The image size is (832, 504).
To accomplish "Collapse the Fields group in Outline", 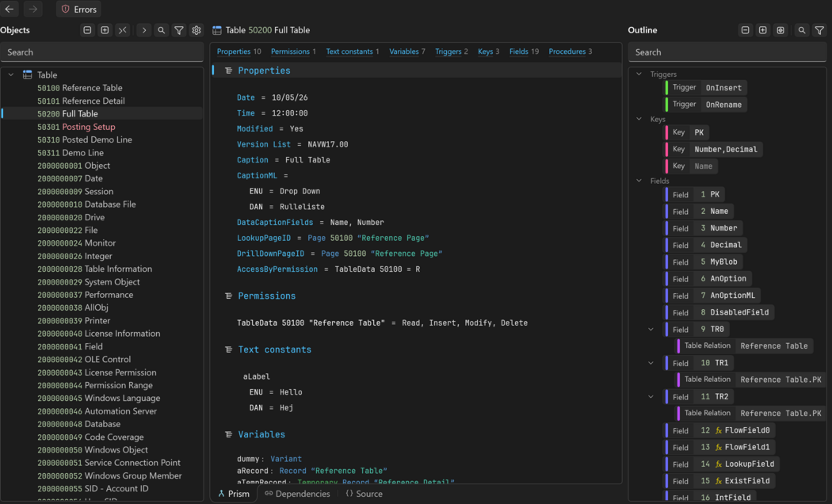I will [x=639, y=181].
